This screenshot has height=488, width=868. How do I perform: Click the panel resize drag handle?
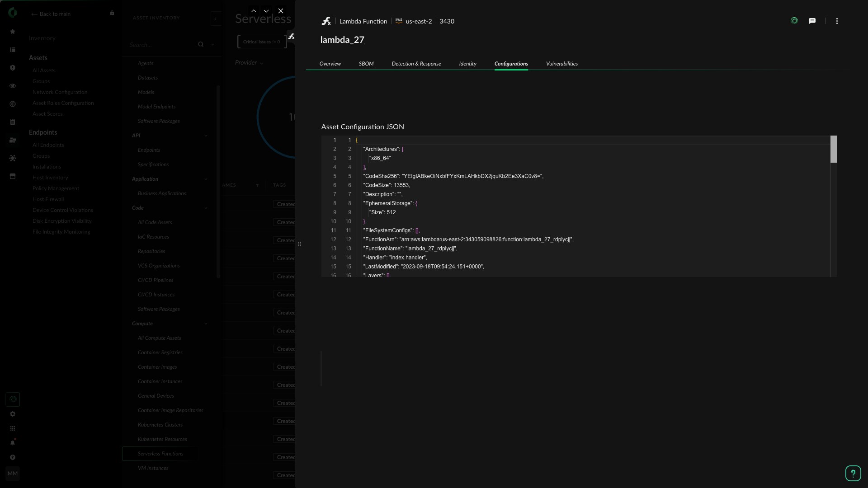pos(299,244)
